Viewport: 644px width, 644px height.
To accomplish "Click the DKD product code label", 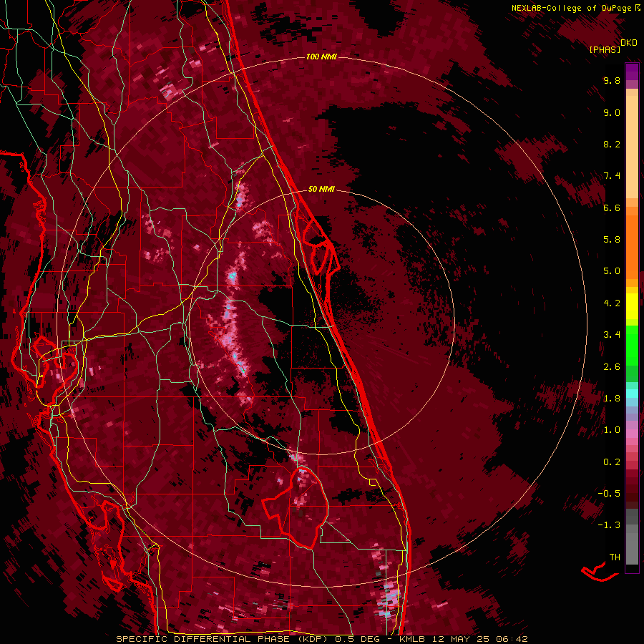I will coord(629,43).
